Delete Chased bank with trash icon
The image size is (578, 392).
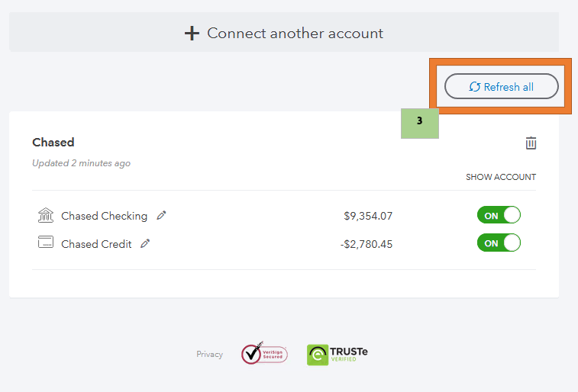531,143
